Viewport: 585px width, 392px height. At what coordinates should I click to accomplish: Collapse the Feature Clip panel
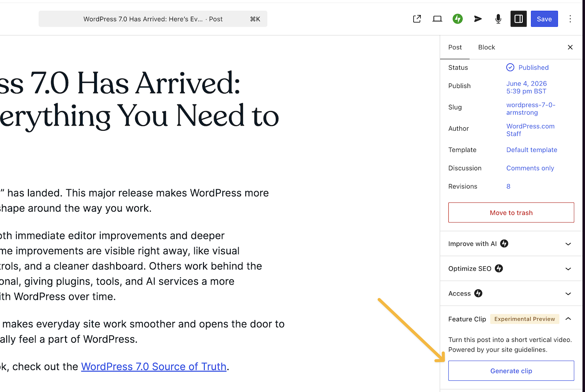coord(568,319)
